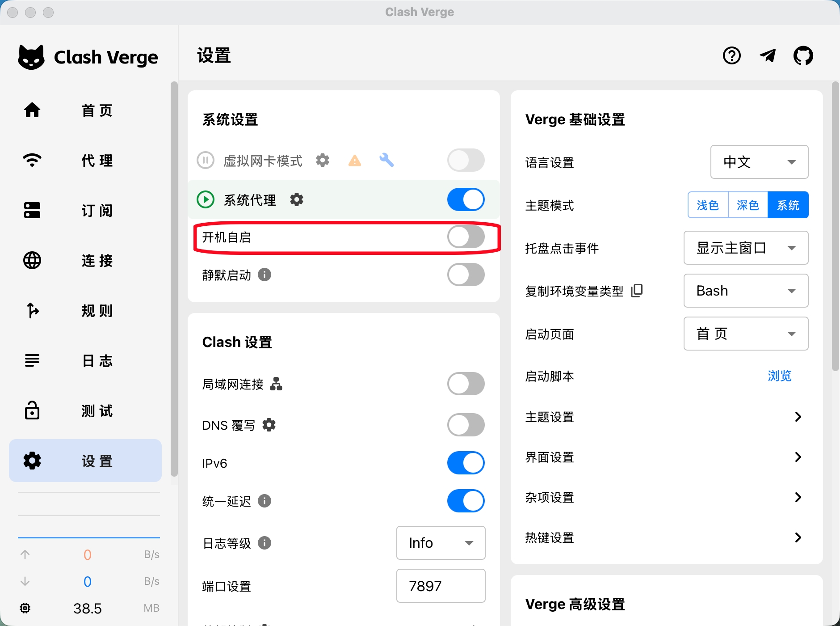Turn off the 系统代理 switch
Viewport: 840px width, 626px height.
(466, 199)
